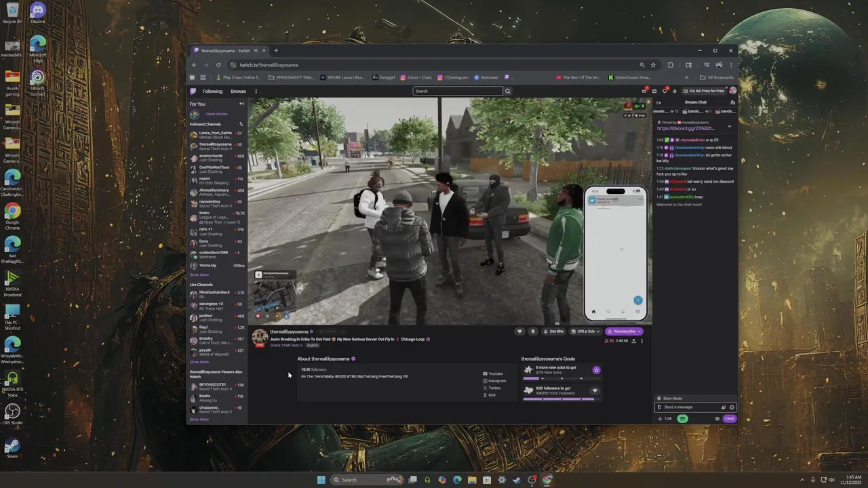This screenshot has height=488, width=868.
Task: Click the search magnifier button on Twitch
Action: (507, 91)
